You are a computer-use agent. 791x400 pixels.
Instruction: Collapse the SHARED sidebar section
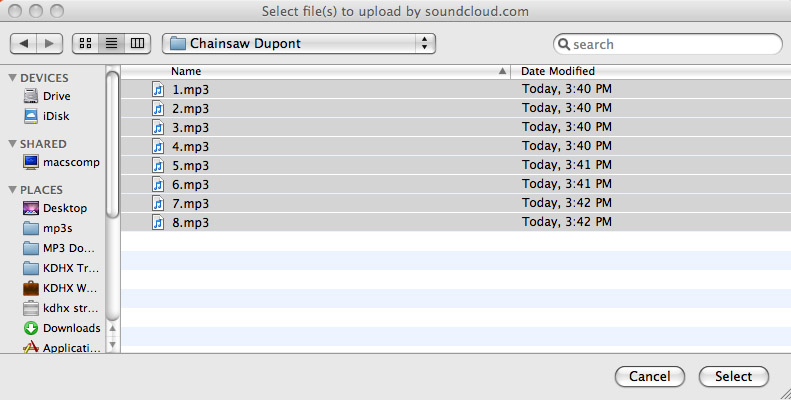point(12,144)
